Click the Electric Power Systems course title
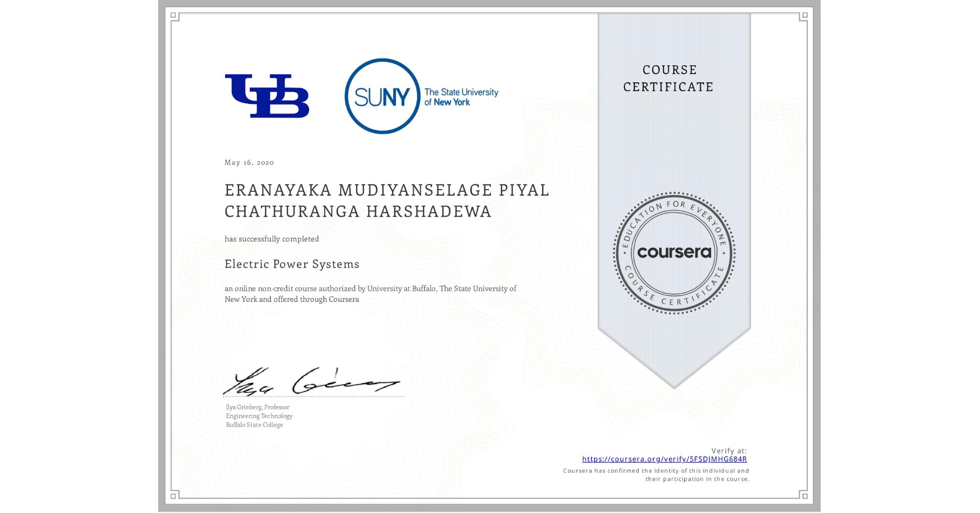This screenshot has width=980, height=513. pos(291,264)
